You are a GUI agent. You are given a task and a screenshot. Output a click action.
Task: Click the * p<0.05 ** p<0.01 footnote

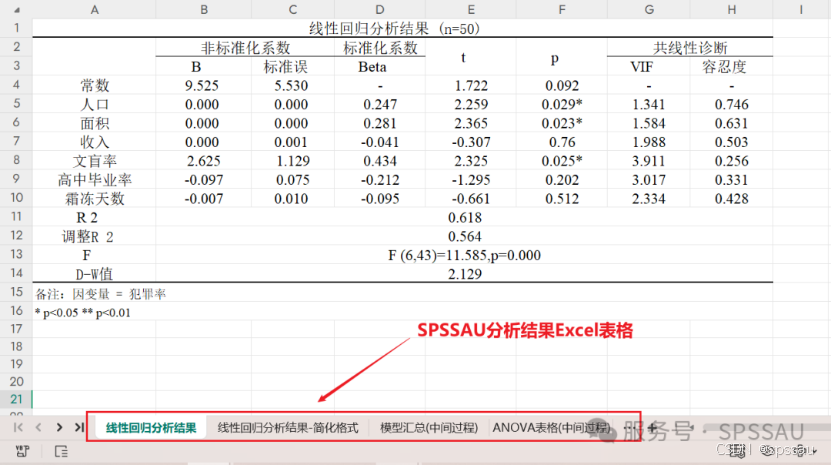(x=83, y=313)
